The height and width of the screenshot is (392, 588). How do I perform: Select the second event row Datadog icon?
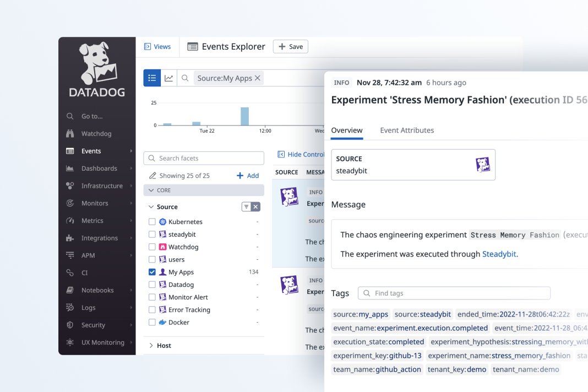coord(290,285)
